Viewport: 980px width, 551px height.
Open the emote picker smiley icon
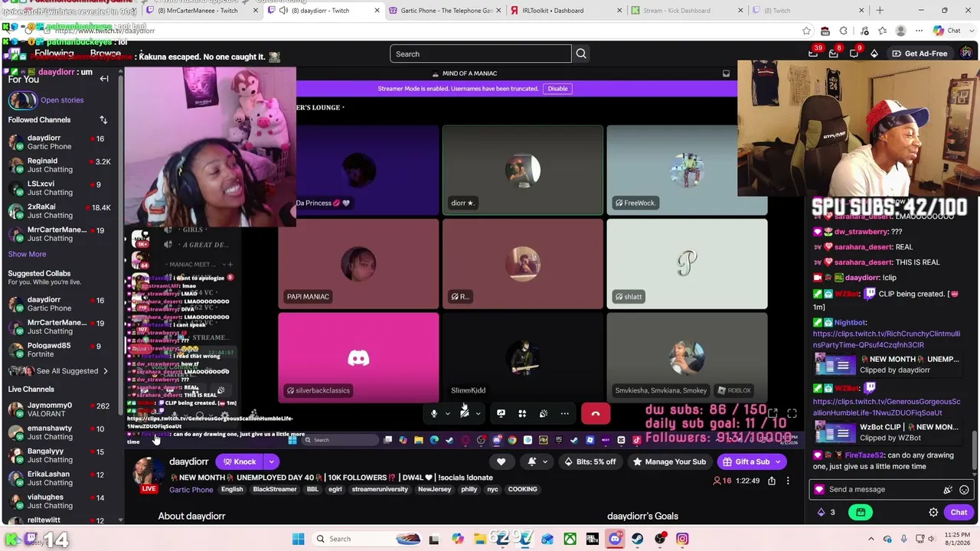pos(964,490)
